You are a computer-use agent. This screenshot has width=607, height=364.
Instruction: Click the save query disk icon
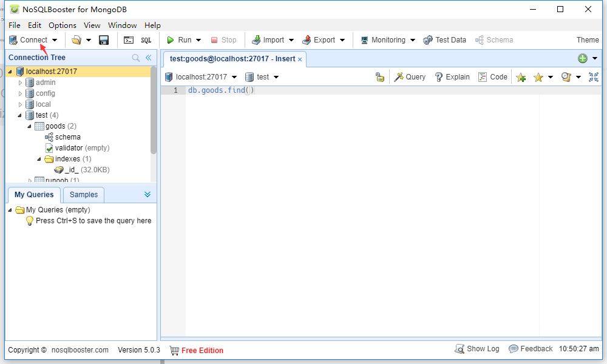104,39
